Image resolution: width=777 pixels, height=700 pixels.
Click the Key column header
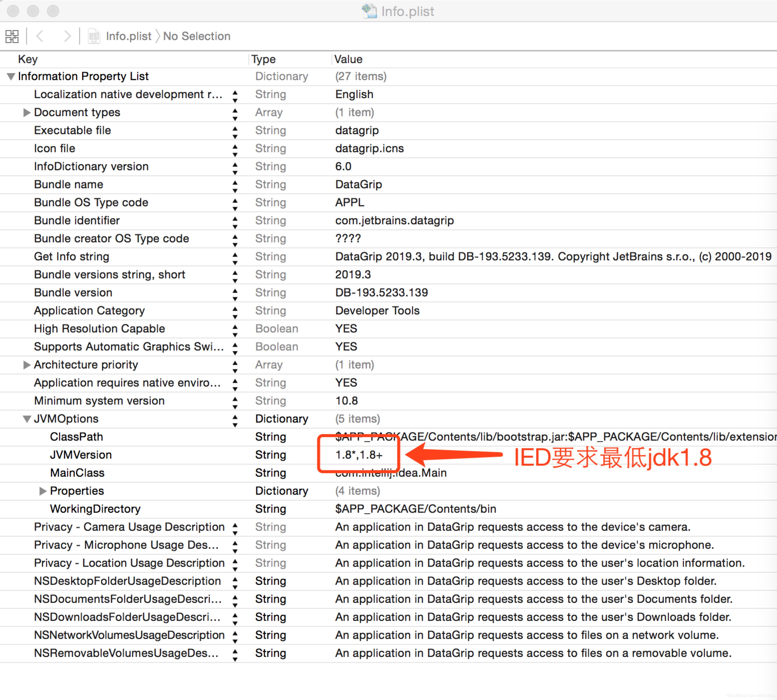(x=28, y=59)
